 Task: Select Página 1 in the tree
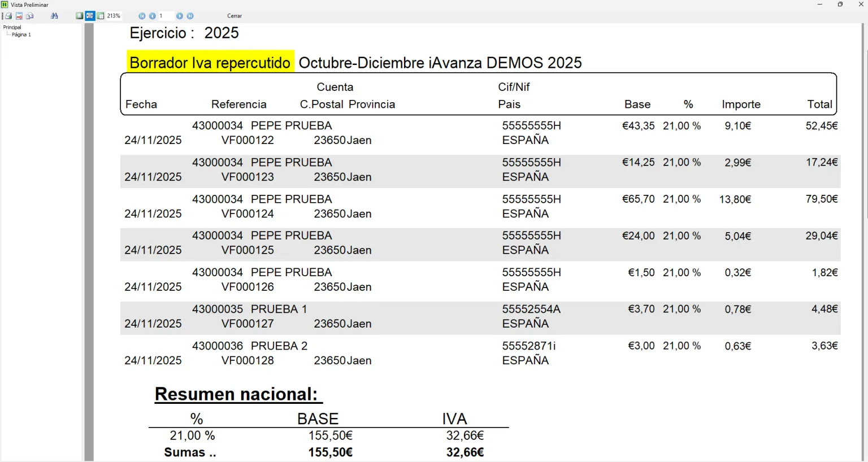21,34
